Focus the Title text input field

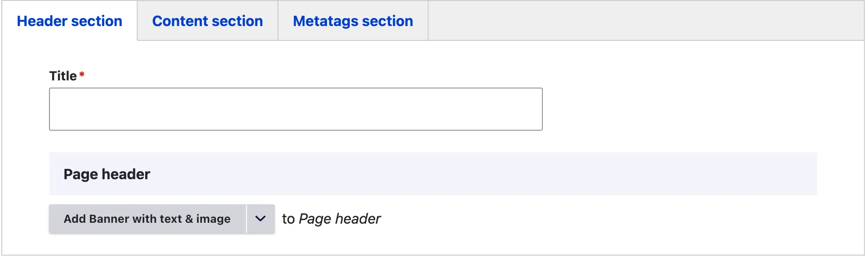295,109
